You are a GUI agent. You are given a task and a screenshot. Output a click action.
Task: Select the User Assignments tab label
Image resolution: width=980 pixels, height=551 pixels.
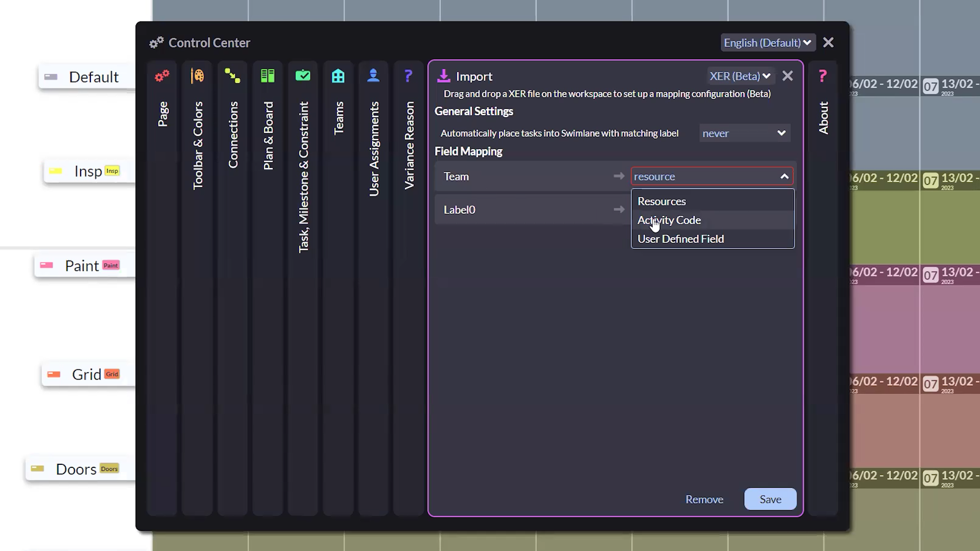pos(374,148)
